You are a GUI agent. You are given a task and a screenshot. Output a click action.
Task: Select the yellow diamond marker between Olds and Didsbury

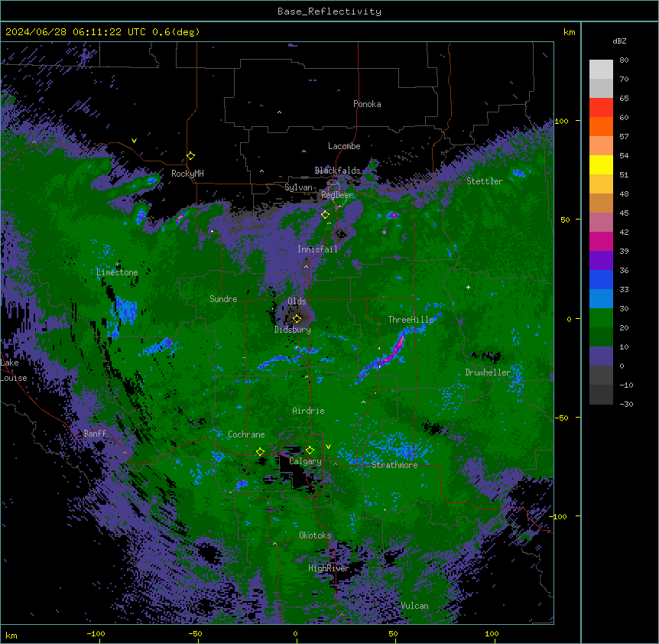click(297, 318)
